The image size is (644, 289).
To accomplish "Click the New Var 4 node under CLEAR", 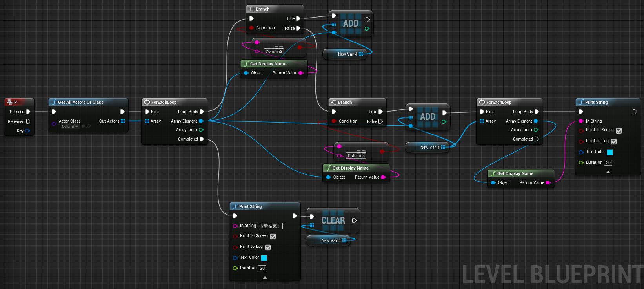I will [328, 240].
